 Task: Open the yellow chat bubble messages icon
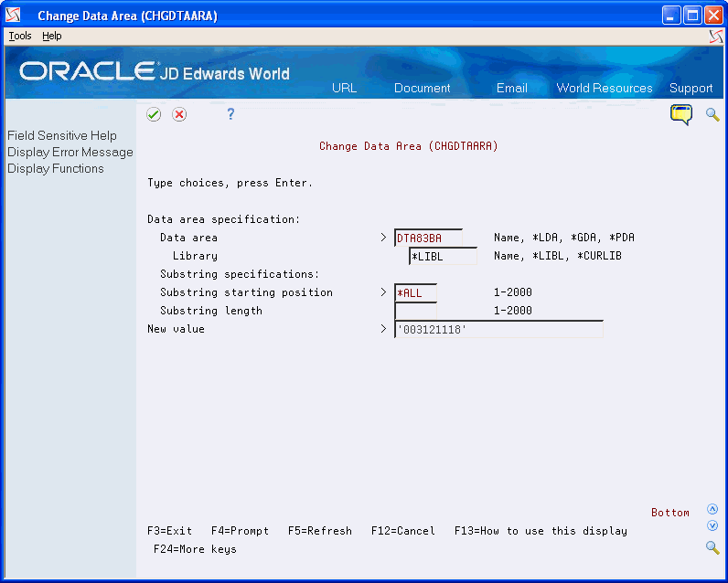click(x=681, y=114)
